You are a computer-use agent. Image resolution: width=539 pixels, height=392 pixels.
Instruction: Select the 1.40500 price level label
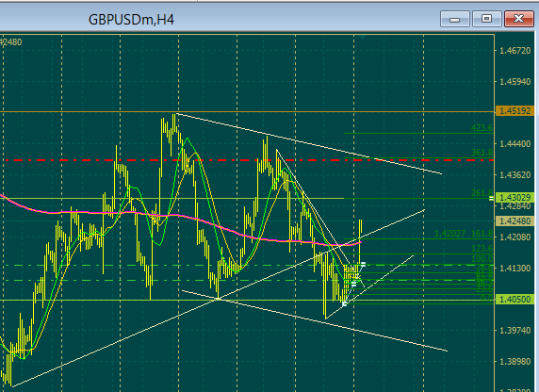[514, 300]
